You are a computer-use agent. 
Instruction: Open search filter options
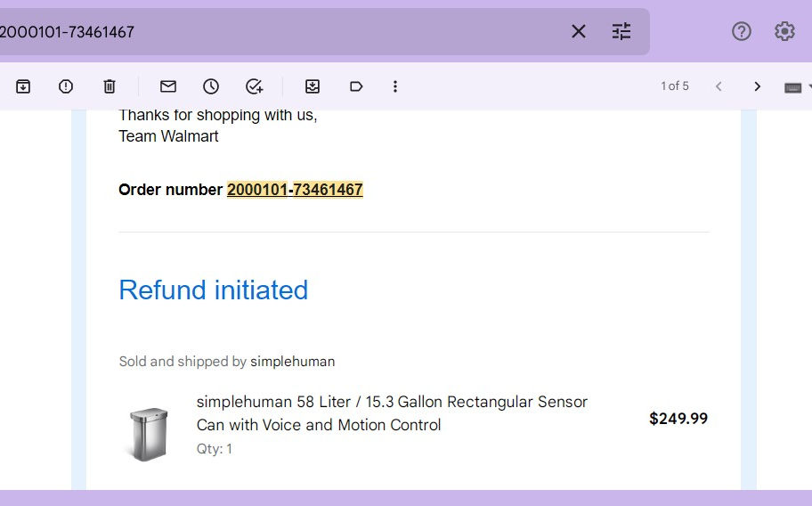(x=621, y=31)
